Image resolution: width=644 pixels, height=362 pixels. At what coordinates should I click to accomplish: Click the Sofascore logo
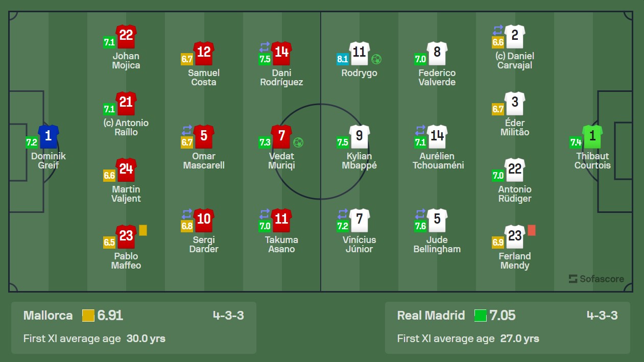[596, 279]
